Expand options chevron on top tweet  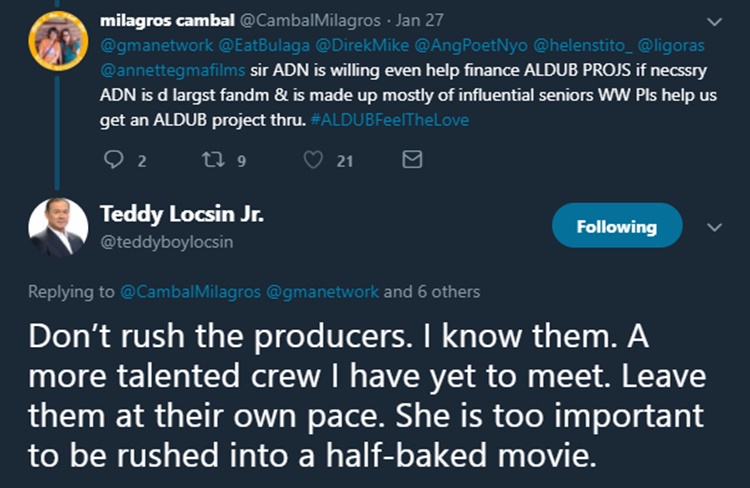[714, 21]
